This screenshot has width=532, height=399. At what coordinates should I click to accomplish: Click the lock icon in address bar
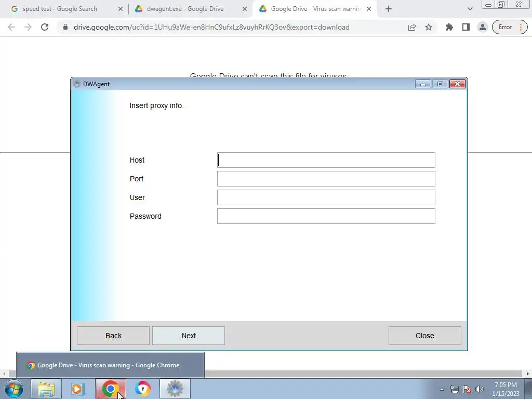tap(65, 27)
